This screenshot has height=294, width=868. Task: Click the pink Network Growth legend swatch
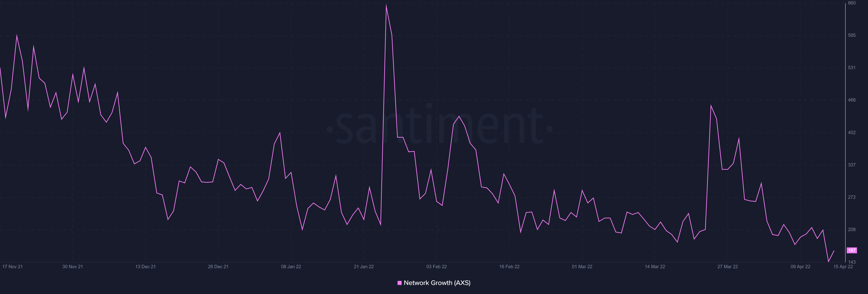click(x=399, y=283)
